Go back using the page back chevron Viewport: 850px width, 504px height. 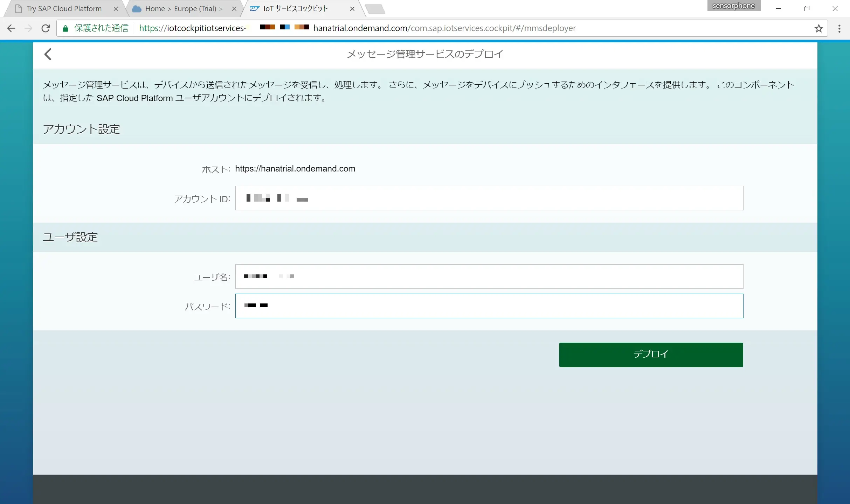(48, 54)
